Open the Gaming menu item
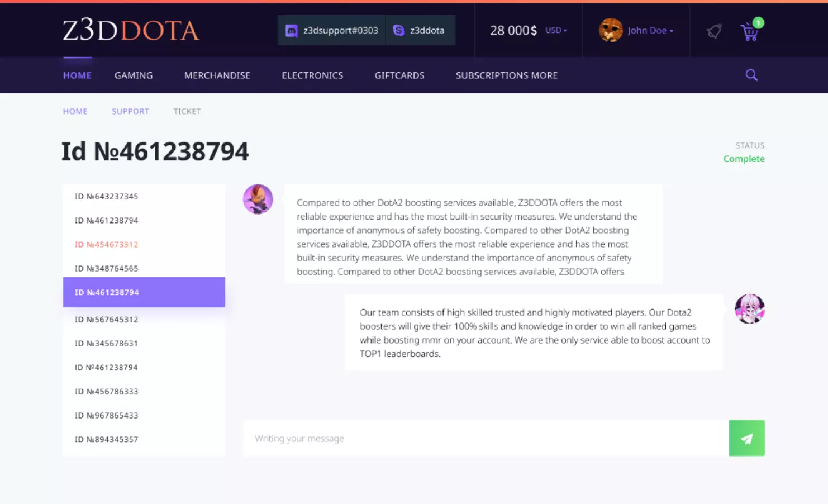This screenshot has width=828, height=504. coord(134,75)
